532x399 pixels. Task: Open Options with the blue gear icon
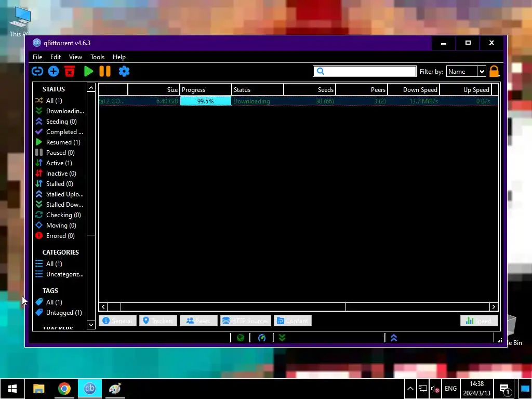(124, 71)
